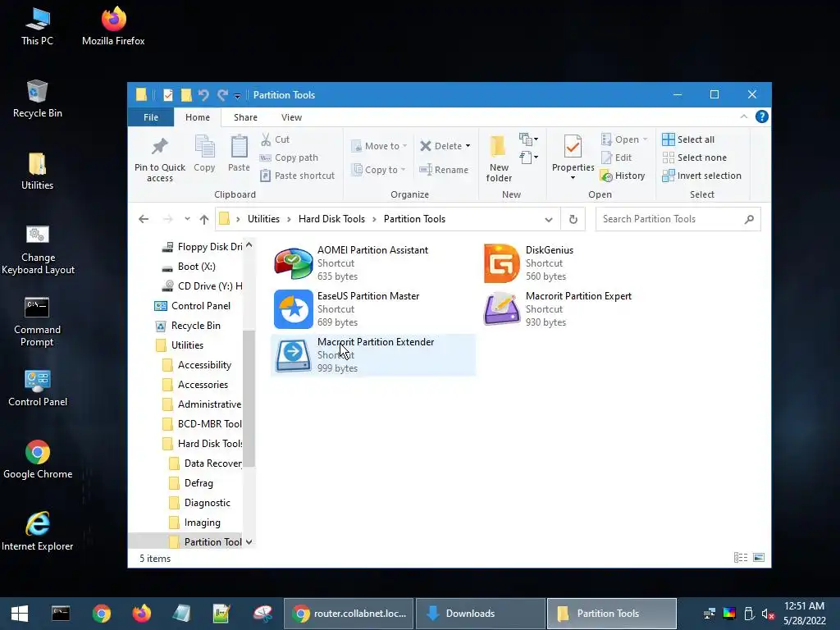
Task: Switch to Downloads taskbar window
Action: pos(480,614)
